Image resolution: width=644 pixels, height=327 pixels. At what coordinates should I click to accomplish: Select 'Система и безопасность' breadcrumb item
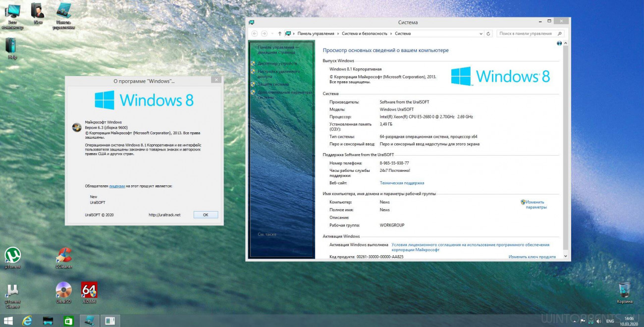point(365,34)
